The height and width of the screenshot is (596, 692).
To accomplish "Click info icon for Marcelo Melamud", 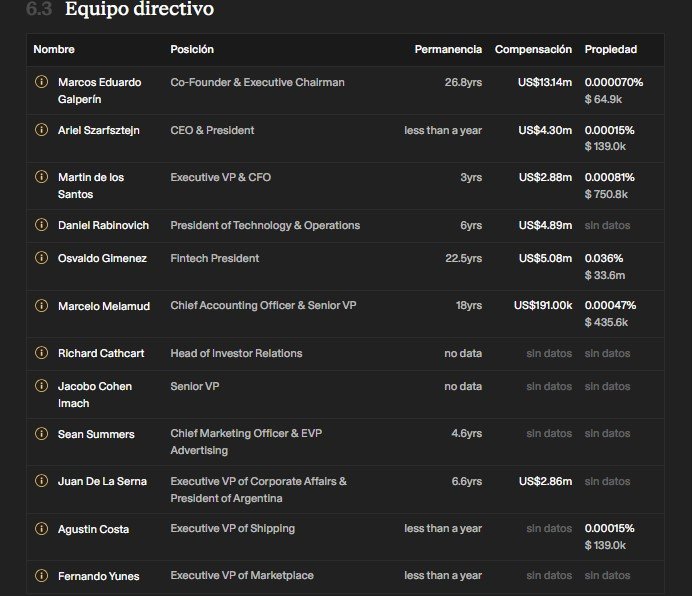I will 41,306.
